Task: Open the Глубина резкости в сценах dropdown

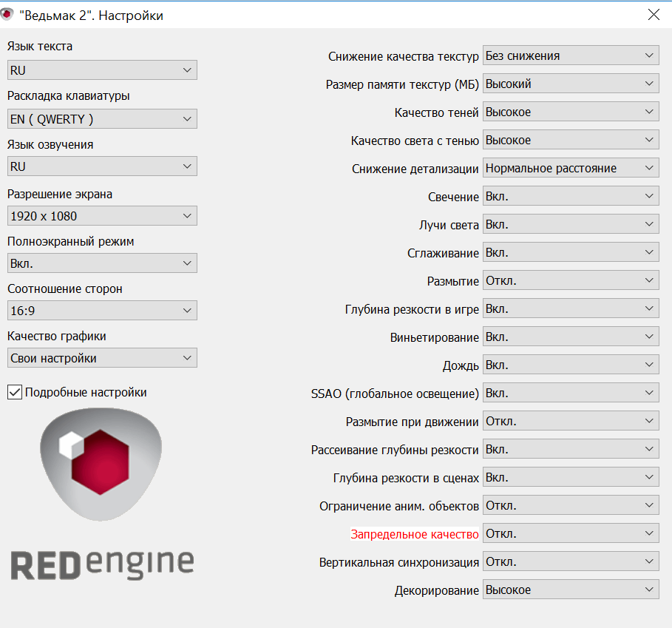Action: click(x=571, y=478)
